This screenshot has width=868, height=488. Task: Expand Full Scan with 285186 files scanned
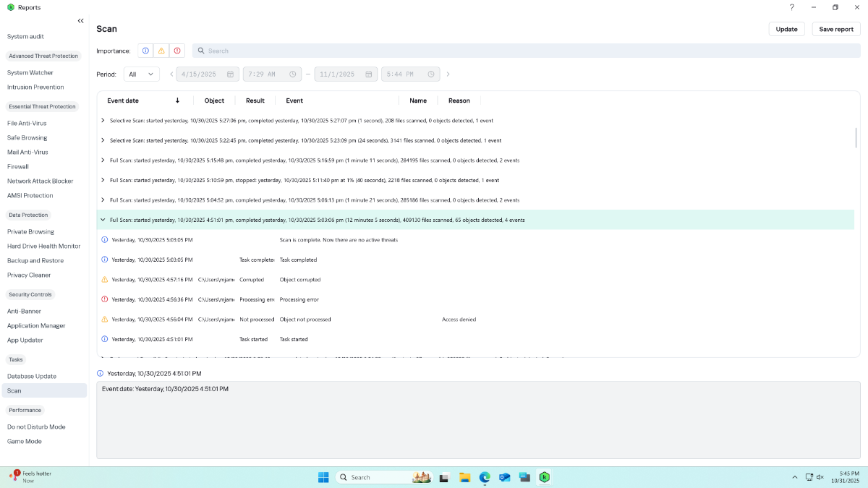click(103, 200)
